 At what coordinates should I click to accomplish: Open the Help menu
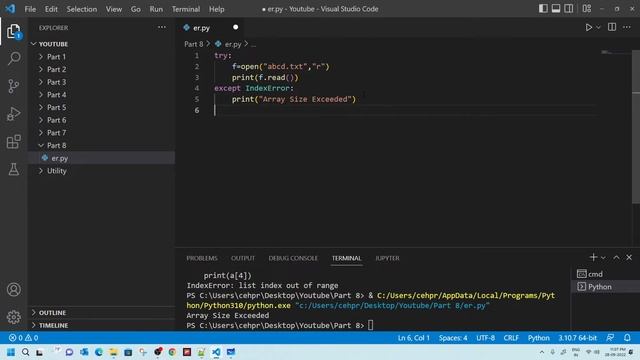[x=217, y=9]
